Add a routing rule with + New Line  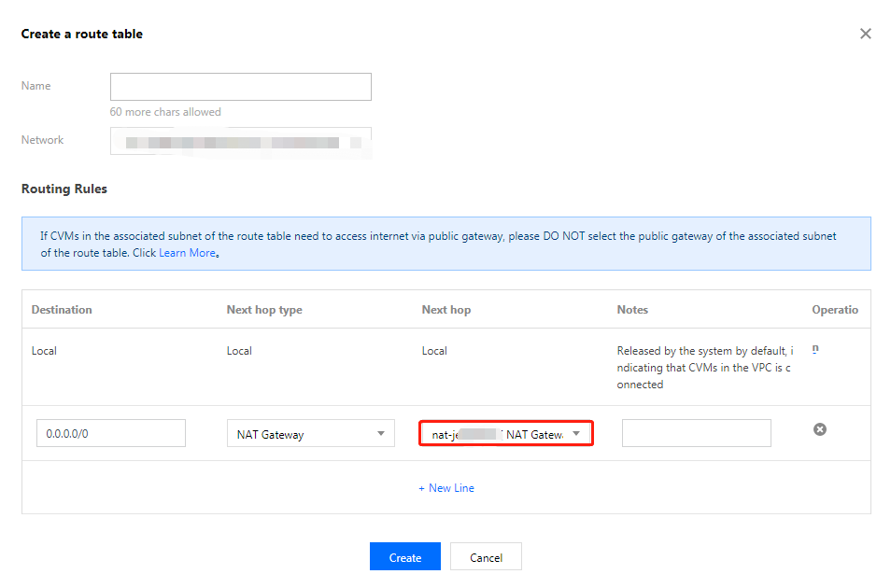[x=446, y=488]
